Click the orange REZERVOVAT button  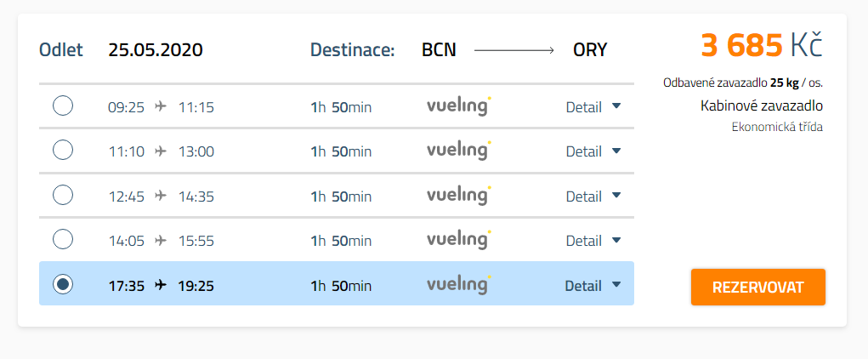point(757,287)
